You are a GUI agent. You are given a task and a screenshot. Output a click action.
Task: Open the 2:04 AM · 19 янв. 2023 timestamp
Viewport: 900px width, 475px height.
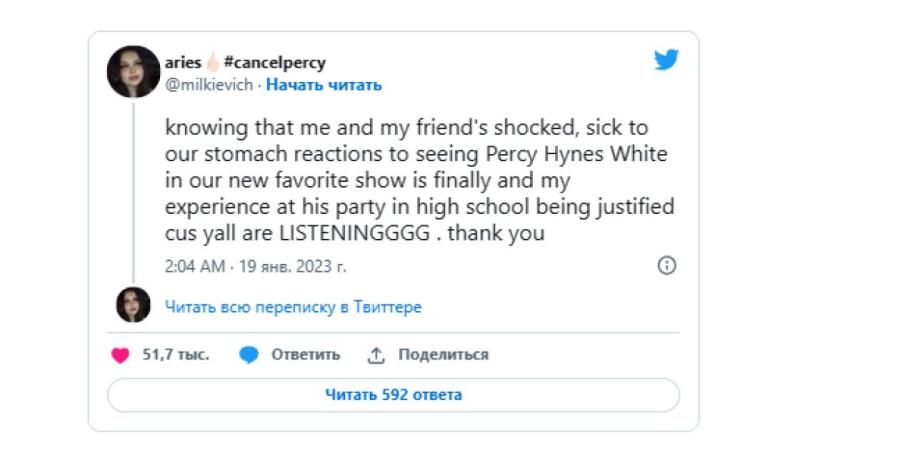[x=255, y=266]
